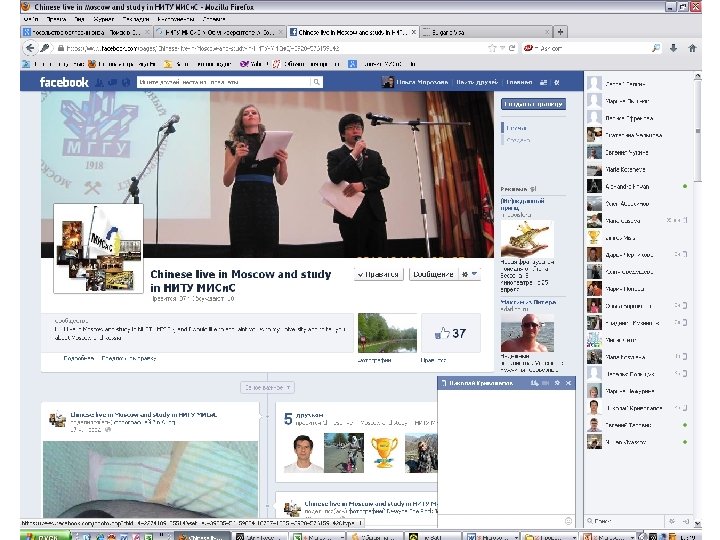The width and height of the screenshot is (720, 540).
Task: Click page title Chinese live in Moscow post link
Action: pos(144,415)
